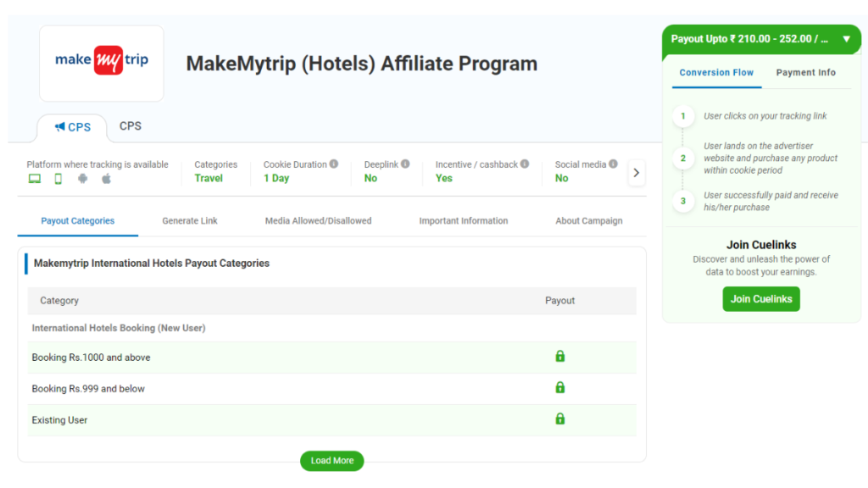The height and width of the screenshot is (488, 868).
Task: Switch to the Payment Info tab
Action: coord(806,73)
